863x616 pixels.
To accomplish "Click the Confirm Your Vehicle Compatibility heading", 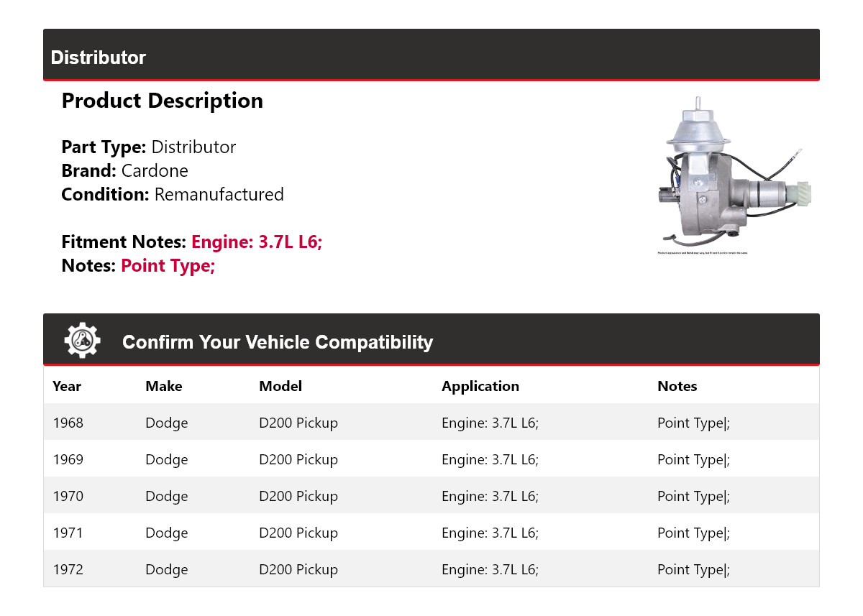I will coord(277,342).
